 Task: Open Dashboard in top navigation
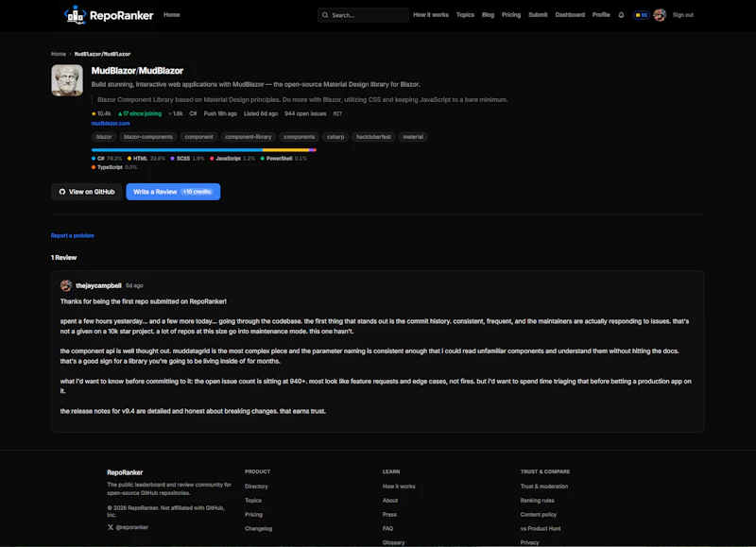pyautogui.click(x=570, y=15)
